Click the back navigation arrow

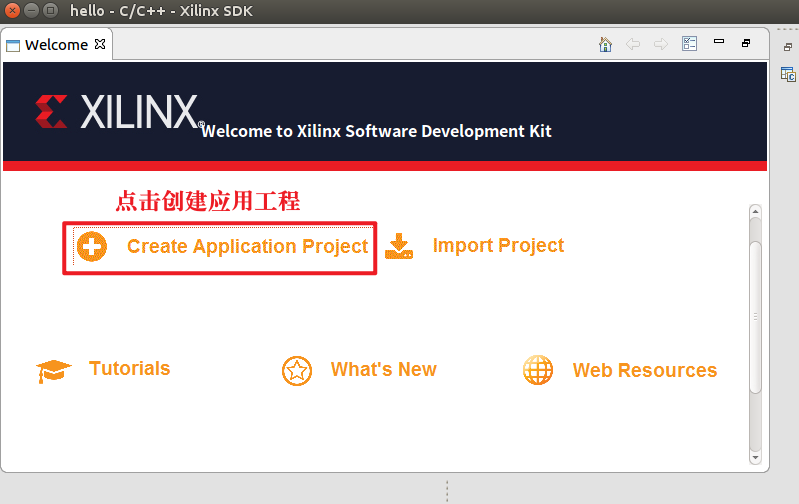tap(632, 44)
